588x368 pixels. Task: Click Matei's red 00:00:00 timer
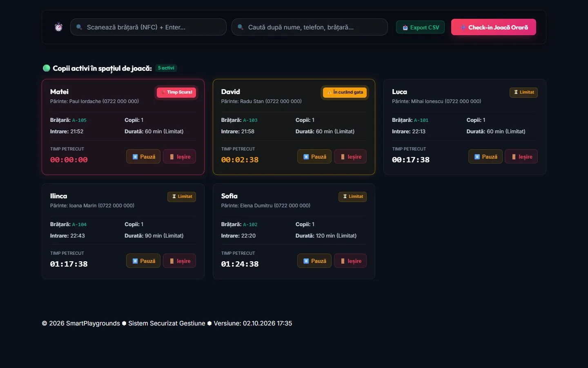69,160
